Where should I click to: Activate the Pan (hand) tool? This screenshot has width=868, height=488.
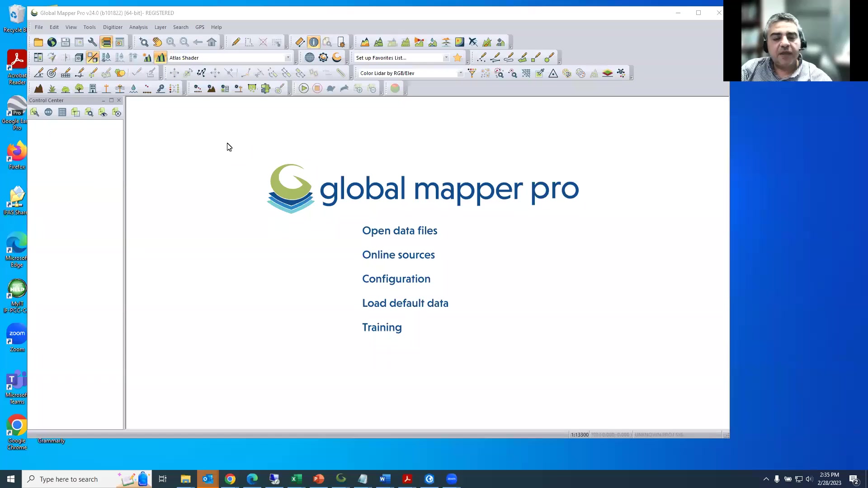point(157,42)
